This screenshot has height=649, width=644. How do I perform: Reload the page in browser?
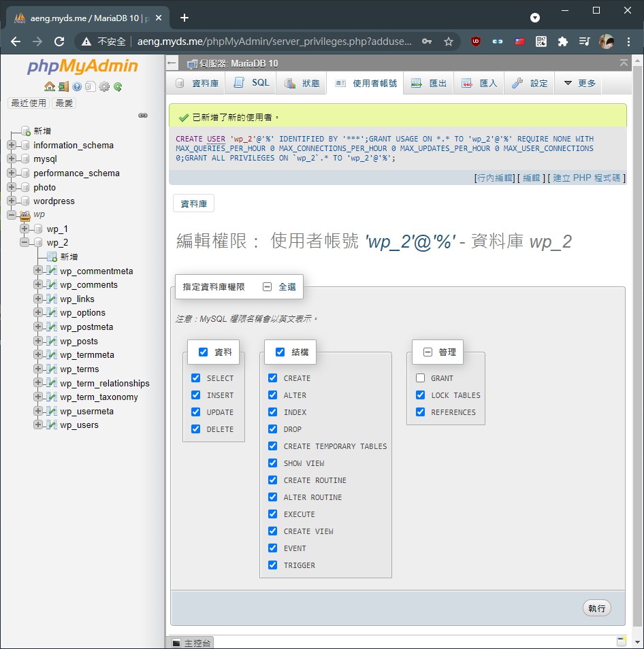click(59, 41)
